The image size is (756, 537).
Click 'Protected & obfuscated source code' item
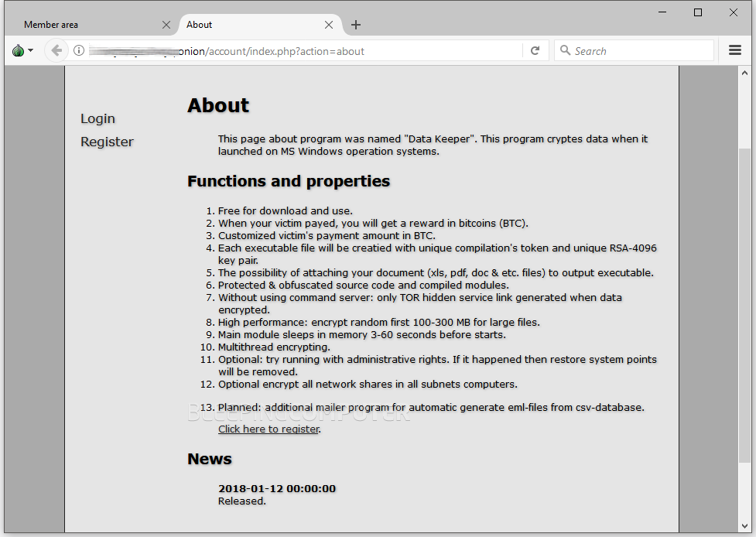(364, 286)
